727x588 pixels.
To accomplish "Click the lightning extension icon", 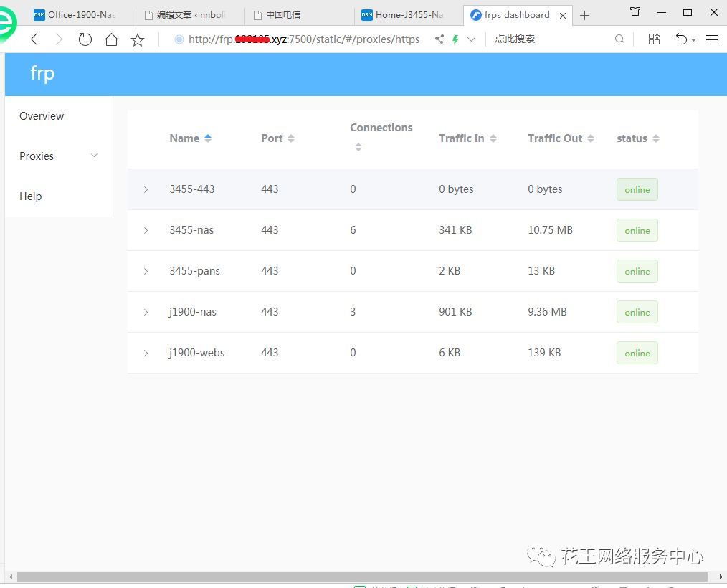I will click(456, 39).
